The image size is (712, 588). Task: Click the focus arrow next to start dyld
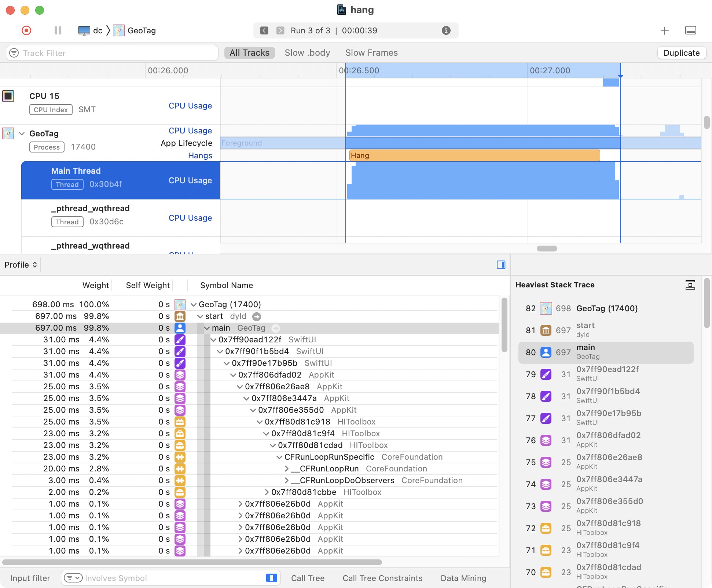(257, 316)
